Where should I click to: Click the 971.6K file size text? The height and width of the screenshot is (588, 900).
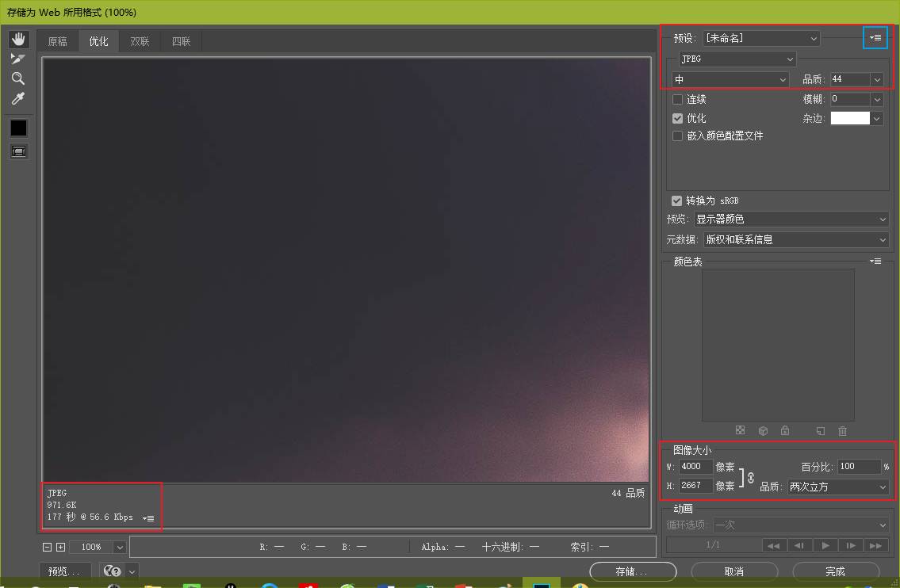(x=61, y=505)
